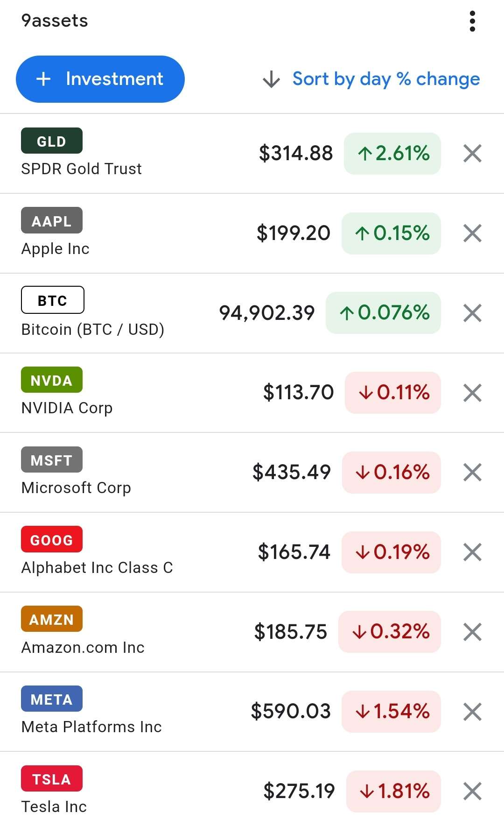The width and height of the screenshot is (504, 834).
Task: Remove Microsoft Corp from list
Action: [x=472, y=472]
